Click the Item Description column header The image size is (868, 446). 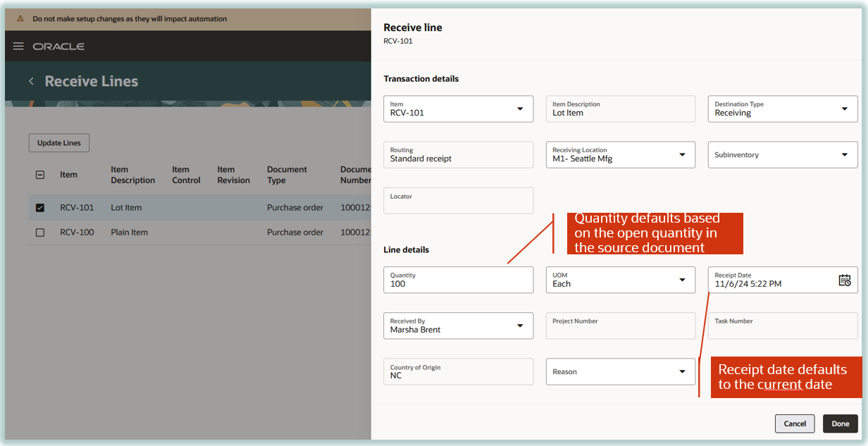pos(132,175)
